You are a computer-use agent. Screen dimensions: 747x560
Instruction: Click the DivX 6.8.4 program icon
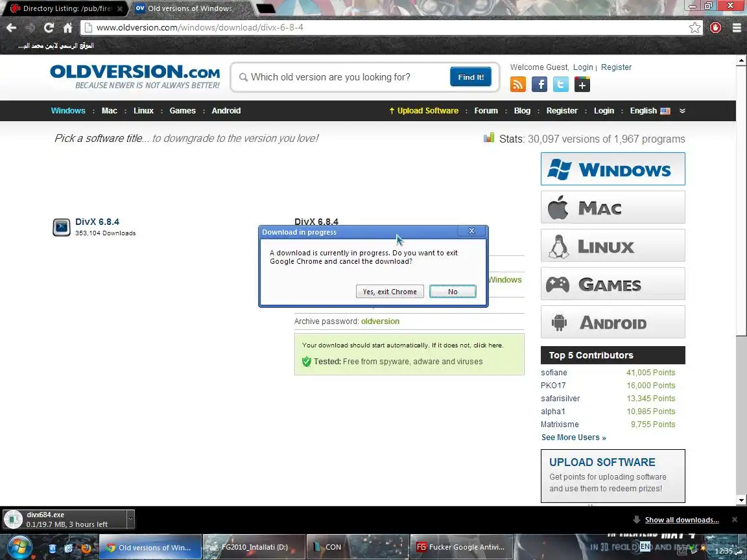pyautogui.click(x=62, y=227)
